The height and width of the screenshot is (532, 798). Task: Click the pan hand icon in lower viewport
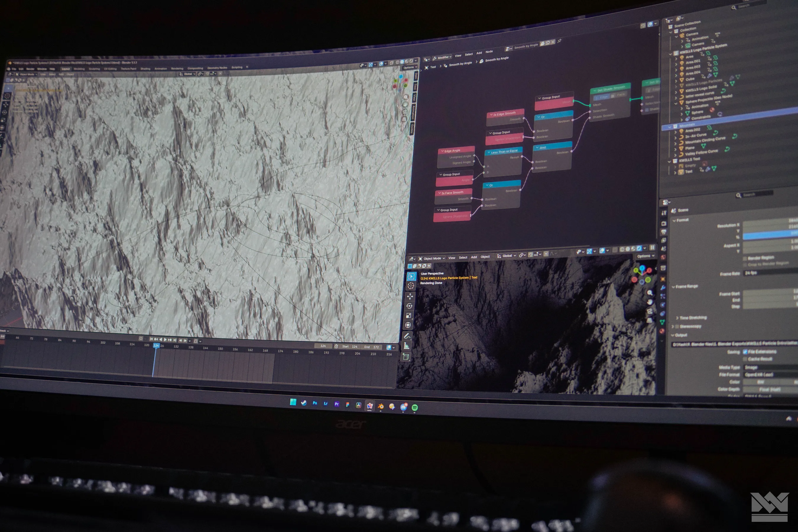(650, 302)
